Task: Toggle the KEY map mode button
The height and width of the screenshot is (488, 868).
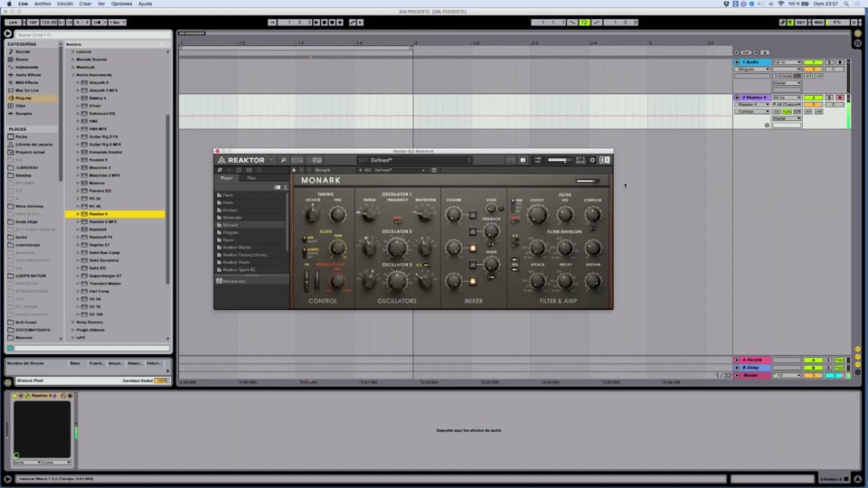Action: (800, 22)
